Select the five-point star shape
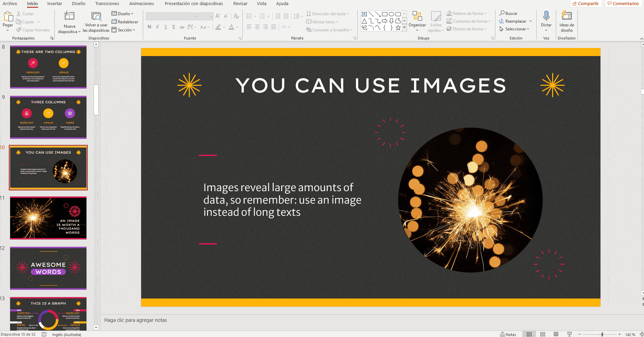The height and width of the screenshot is (337, 644). [x=398, y=28]
